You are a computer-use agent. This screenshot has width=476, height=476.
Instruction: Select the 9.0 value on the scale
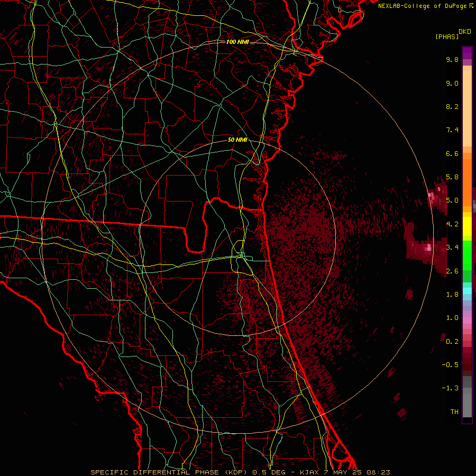pos(452,83)
